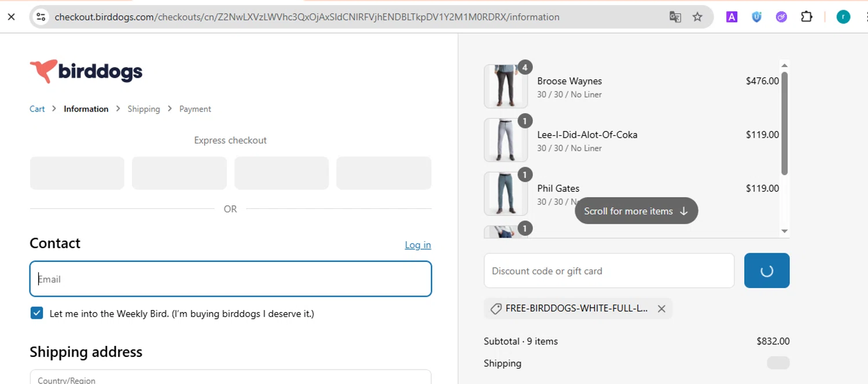Open the blue shield extension

point(756,17)
